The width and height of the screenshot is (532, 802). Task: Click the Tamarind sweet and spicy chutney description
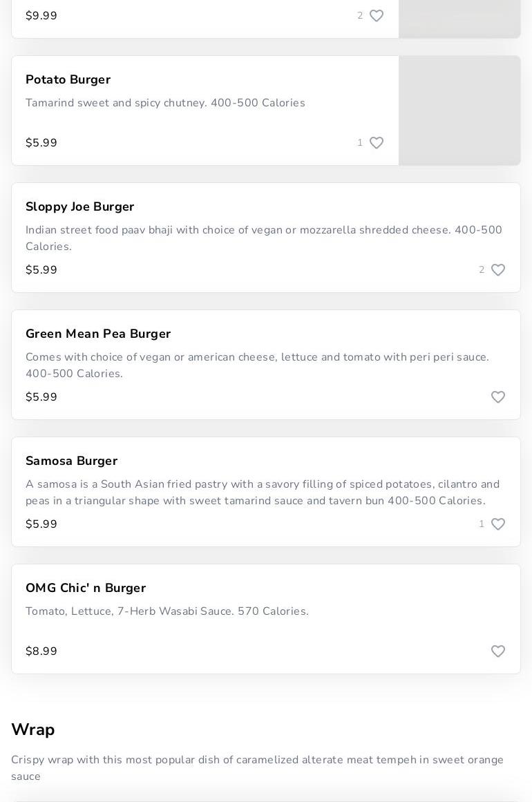(165, 103)
